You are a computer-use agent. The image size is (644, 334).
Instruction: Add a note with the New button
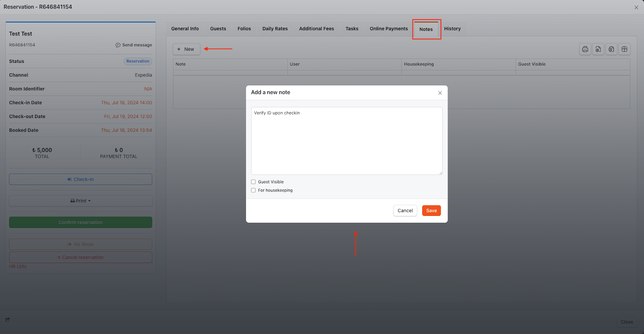click(186, 49)
